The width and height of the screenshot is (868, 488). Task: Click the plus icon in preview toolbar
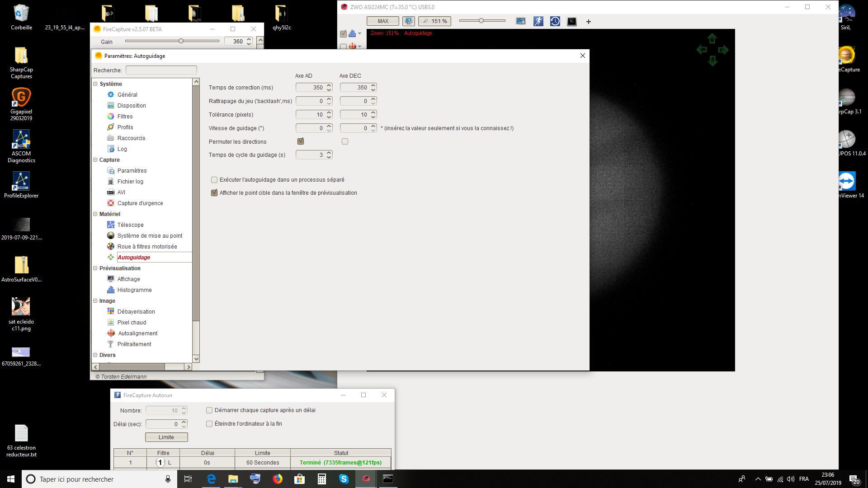[x=589, y=22]
